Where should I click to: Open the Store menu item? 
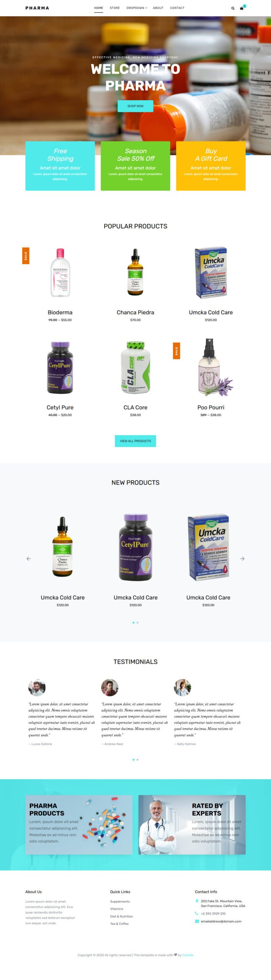coord(115,8)
